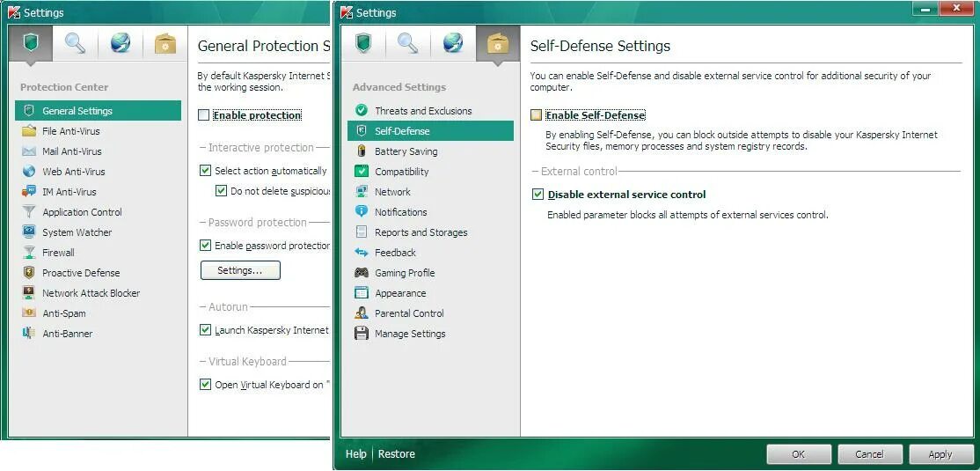Open Protection Center shield tab in left window

[31, 44]
